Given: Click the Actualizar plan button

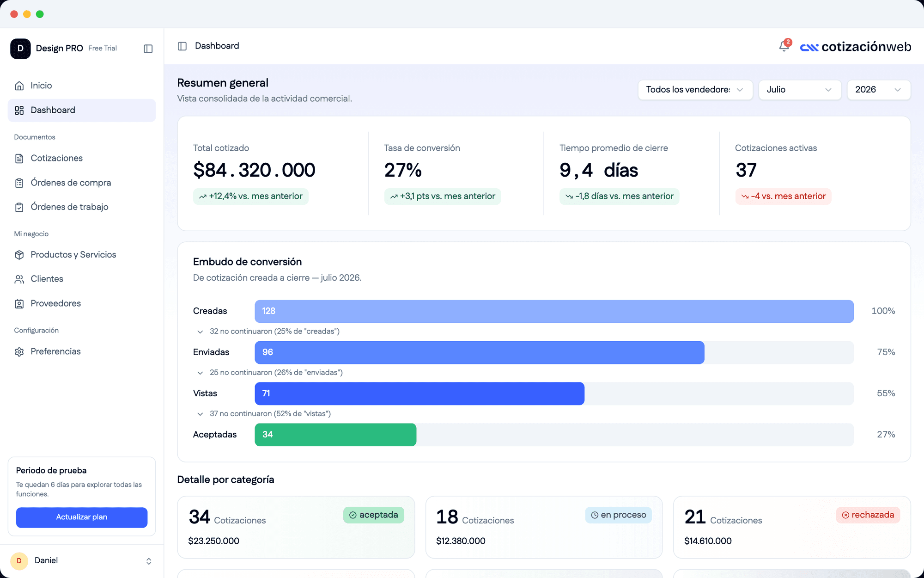Looking at the screenshot, I should pos(82,517).
